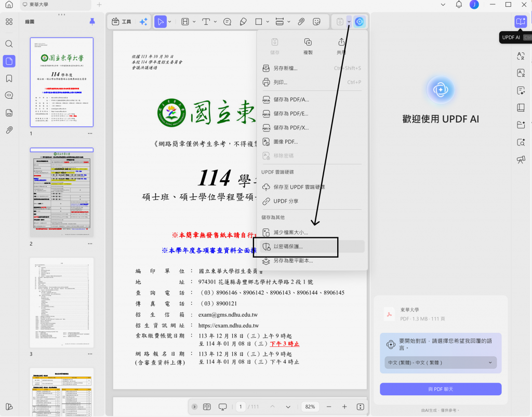Viewport: 532px width, 417px height.
Task: Open more options for page 1 thumbnail
Action: [x=90, y=133]
